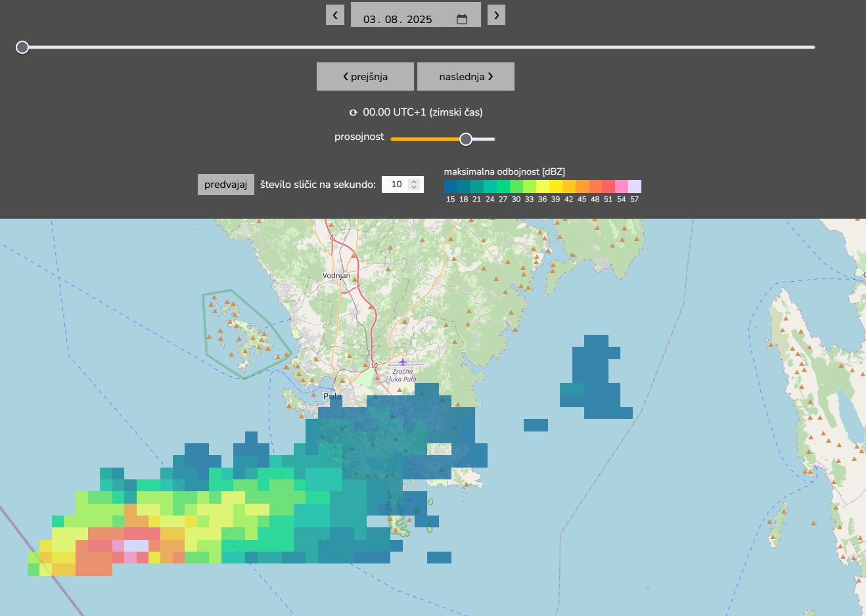This screenshot has height=616, width=866.
Task: Click the Vodnjan town label on map
Action: point(336,276)
